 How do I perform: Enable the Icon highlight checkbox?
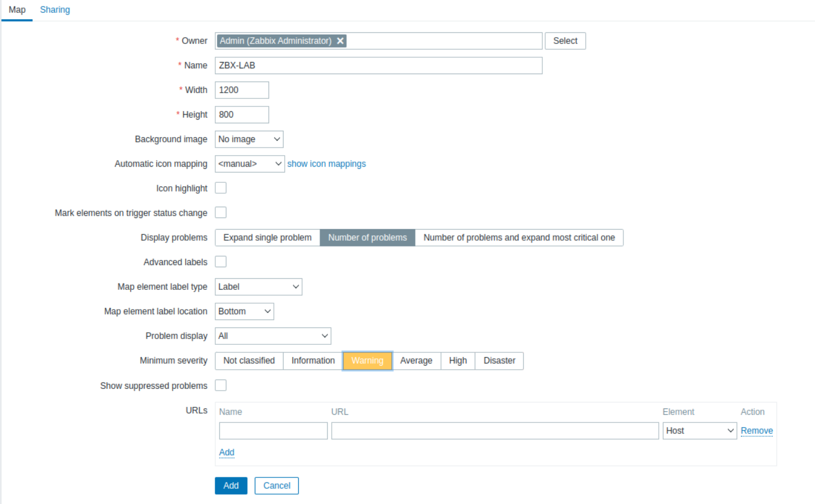pyautogui.click(x=221, y=188)
